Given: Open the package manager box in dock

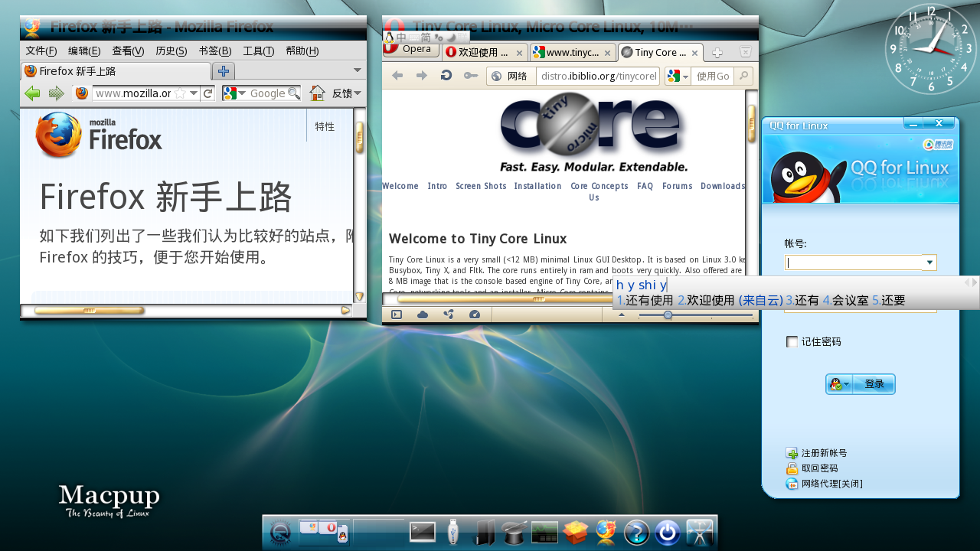Looking at the screenshot, I should click(x=575, y=532).
